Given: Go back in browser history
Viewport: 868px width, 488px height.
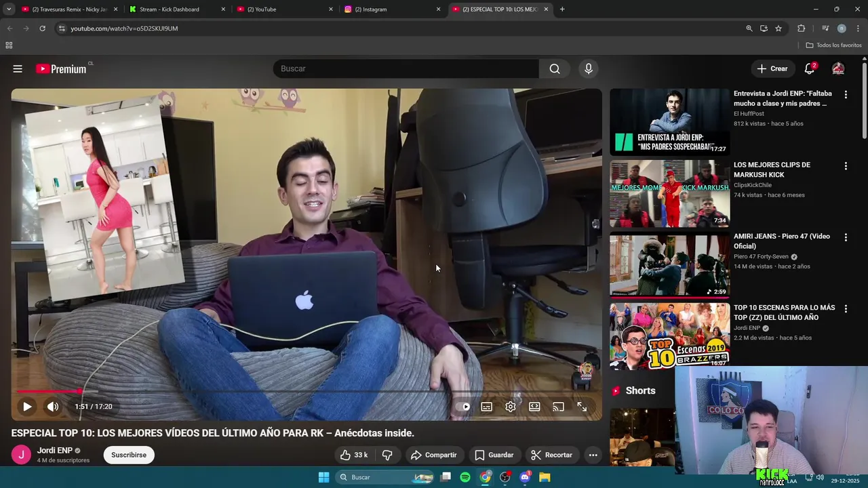Looking at the screenshot, I should [9, 28].
